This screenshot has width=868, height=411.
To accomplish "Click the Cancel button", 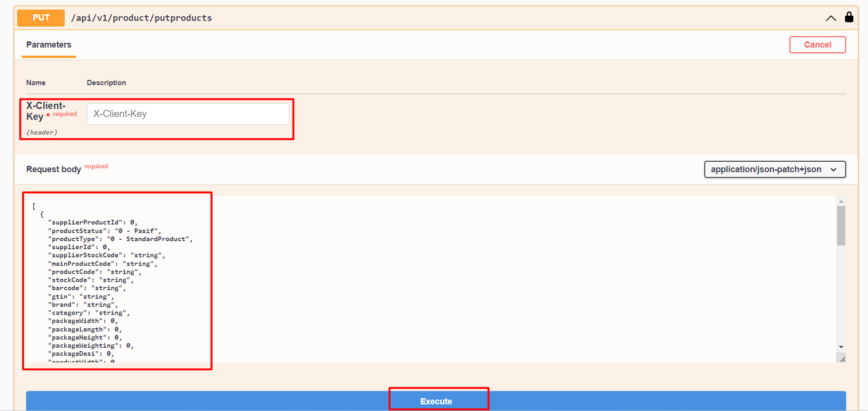I will (818, 45).
